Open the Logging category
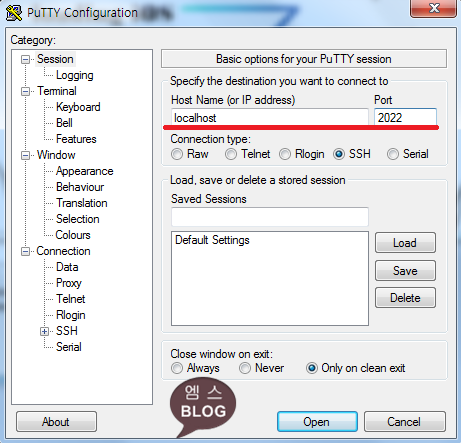Viewport: 461px width, 443px height. pos(75,75)
